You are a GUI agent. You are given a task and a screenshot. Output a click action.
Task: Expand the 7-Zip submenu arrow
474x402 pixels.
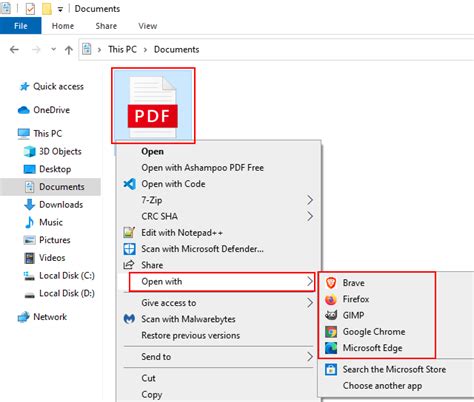click(310, 200)
